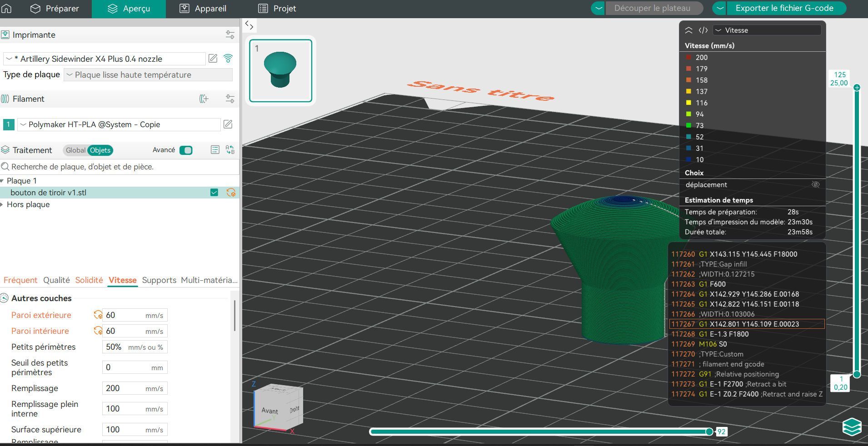Click the printer Wi-Fi connection icon
This screenshot has height=446, width=868.
[228, 58]
